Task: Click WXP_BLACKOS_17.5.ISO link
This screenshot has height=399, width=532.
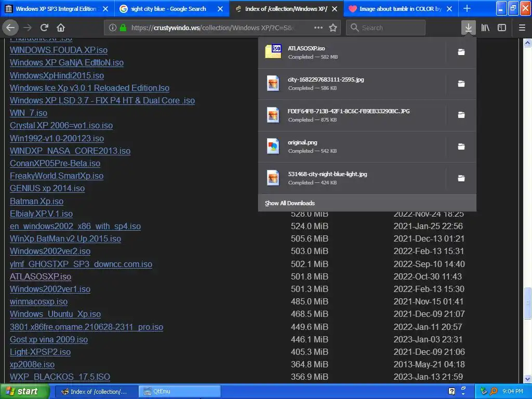Action: point(60,377)
